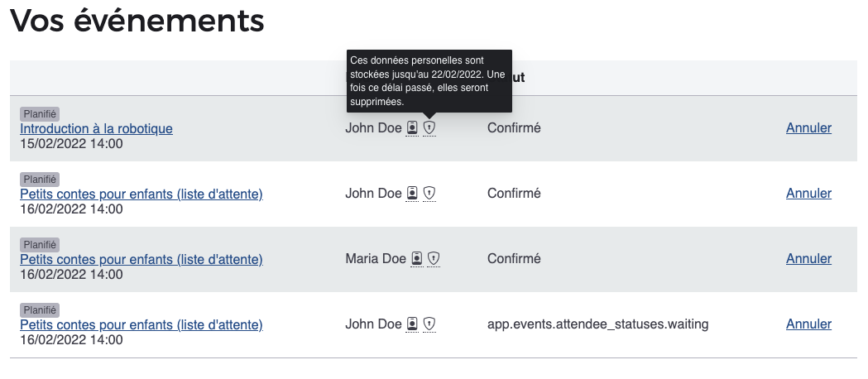Click the privacy shield icon next to Maria Doe
Screen dimensions: 868x379
[x=434, y=258]
